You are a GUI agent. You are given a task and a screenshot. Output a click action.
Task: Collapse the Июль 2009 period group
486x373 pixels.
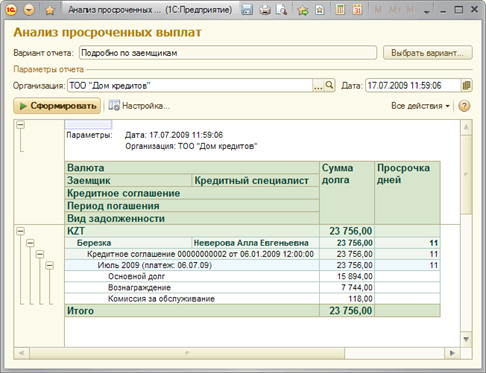(x=50, y=265)
